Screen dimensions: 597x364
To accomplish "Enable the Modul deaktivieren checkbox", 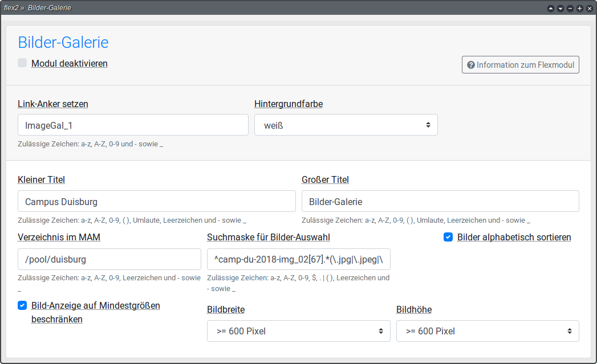I will point(22,63).
